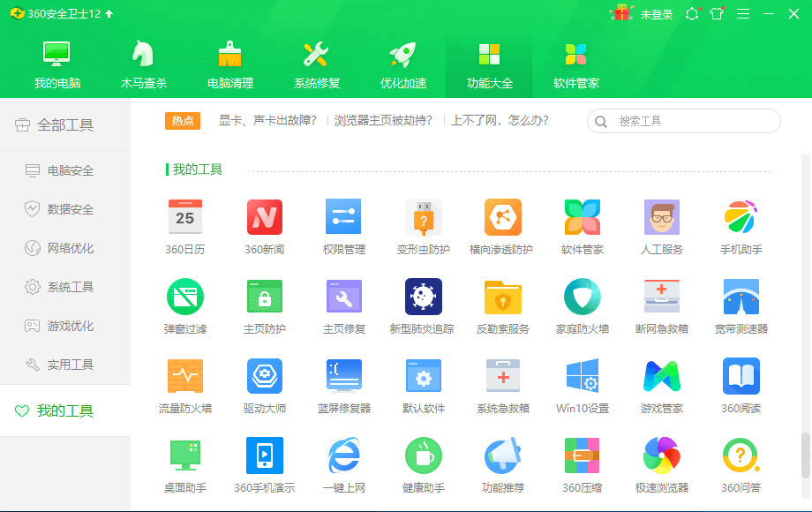Click the search magnifier icon

point(601,122)
